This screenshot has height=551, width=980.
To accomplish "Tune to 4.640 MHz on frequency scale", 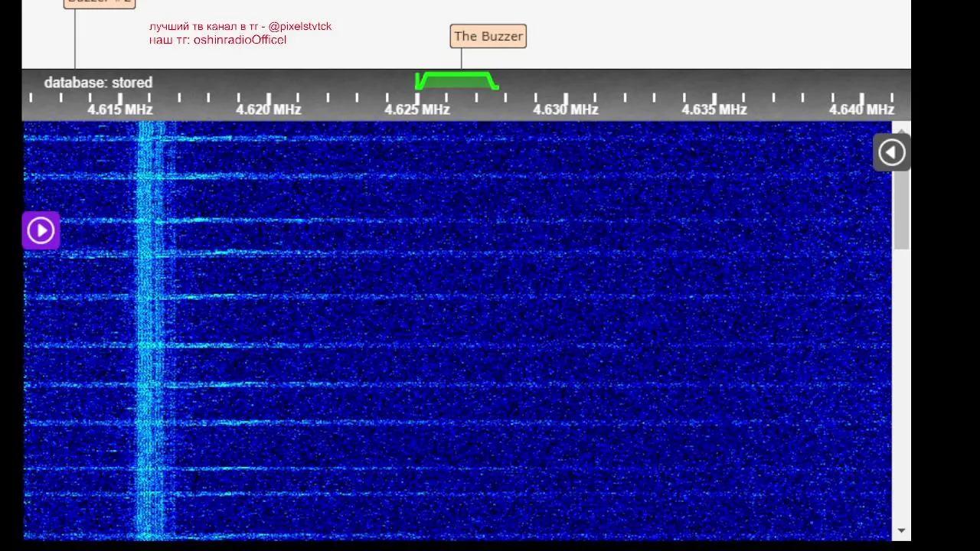I will 861,109.
